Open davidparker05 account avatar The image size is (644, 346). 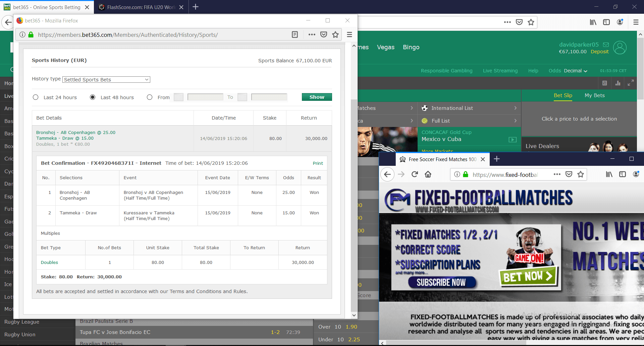pyautogui.click(x=620, y=48)
